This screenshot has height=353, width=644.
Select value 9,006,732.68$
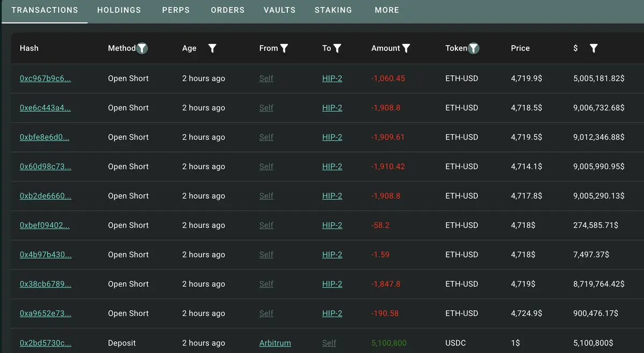coord(599,107)
